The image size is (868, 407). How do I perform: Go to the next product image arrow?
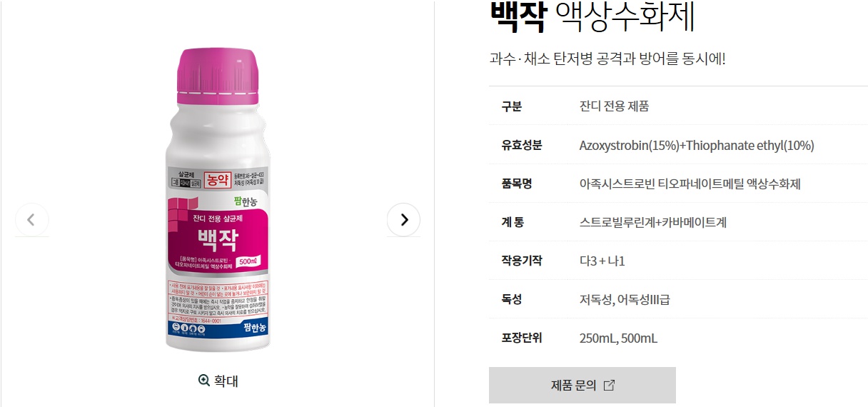coord(403,219)
